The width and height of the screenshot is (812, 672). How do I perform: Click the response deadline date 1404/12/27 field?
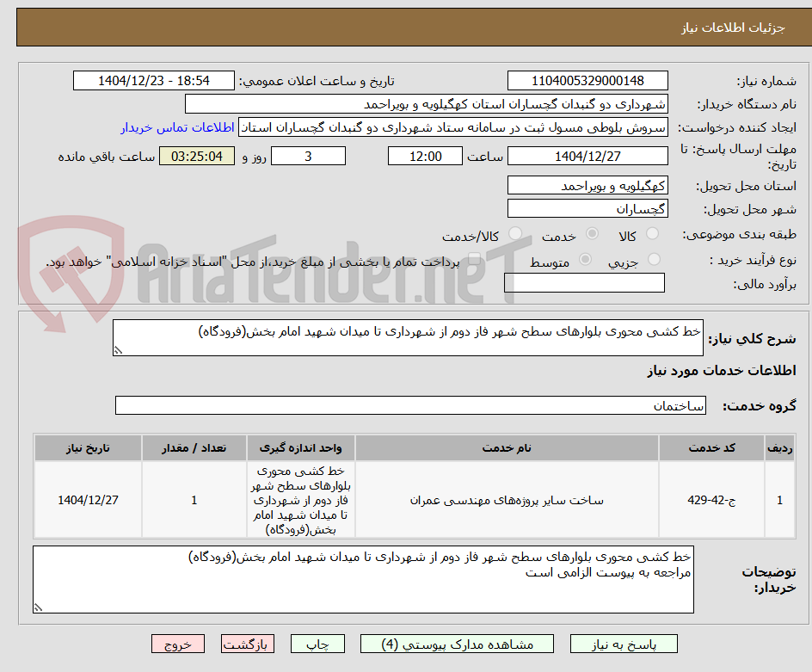(x=587, y=156)
